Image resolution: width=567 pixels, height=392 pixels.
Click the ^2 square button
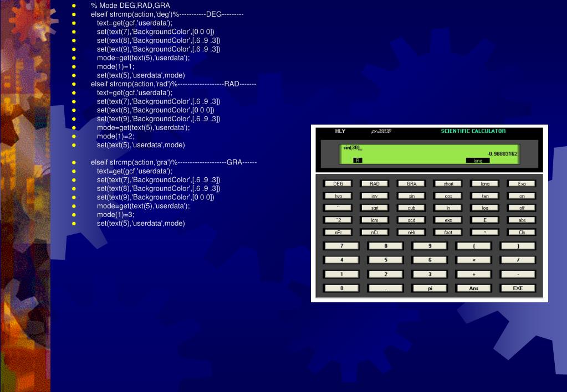[338, 220]
